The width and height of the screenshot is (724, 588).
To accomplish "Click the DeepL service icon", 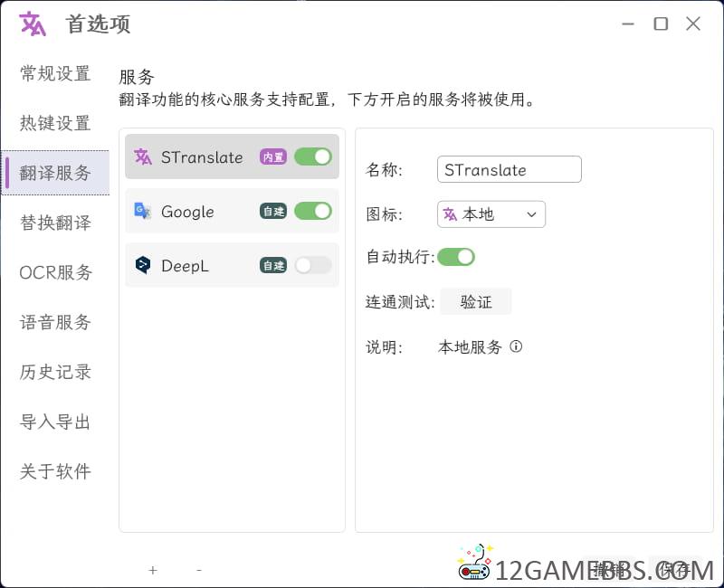I will 143,265.
